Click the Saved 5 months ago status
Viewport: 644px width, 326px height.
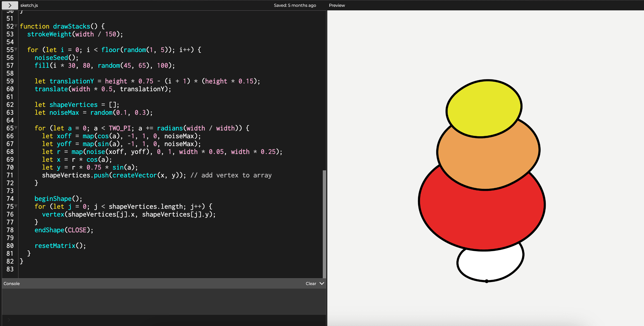[295, 5]
